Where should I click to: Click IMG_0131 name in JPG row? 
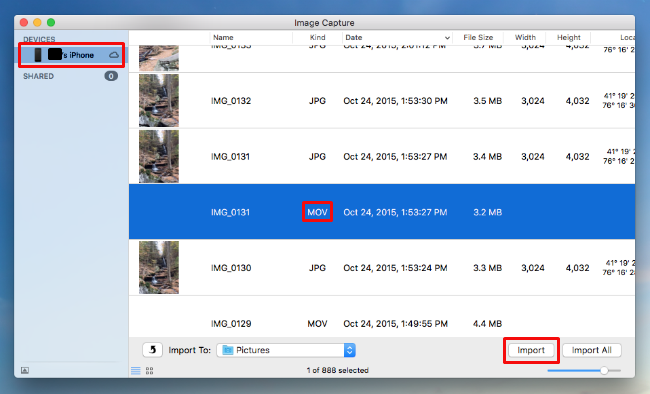230,156
